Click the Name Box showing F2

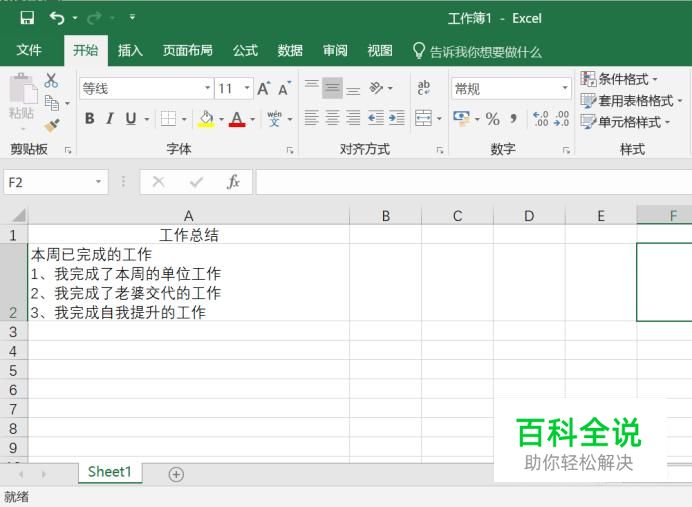(x=56, y=182)
